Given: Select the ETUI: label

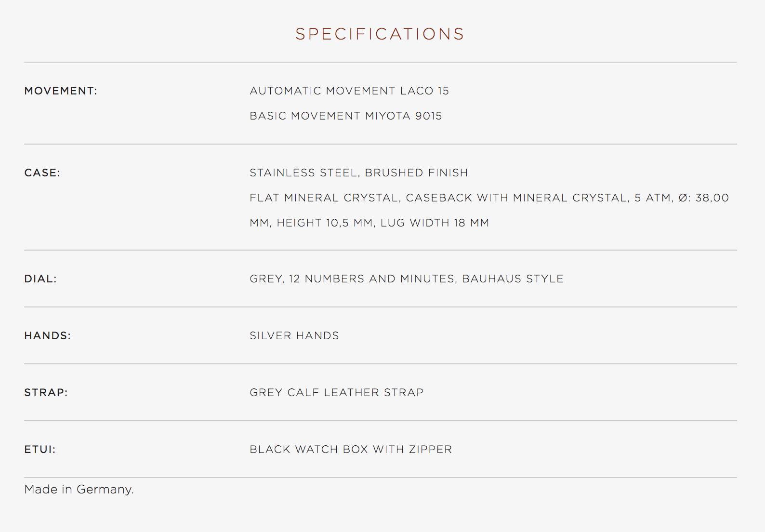Looking at the screenshot, I should [x=40, y=449].
